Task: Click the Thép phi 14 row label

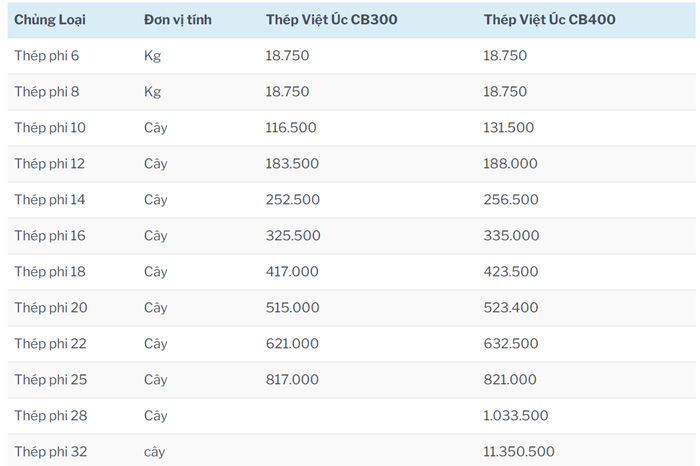Action: [x=50, y=200]
